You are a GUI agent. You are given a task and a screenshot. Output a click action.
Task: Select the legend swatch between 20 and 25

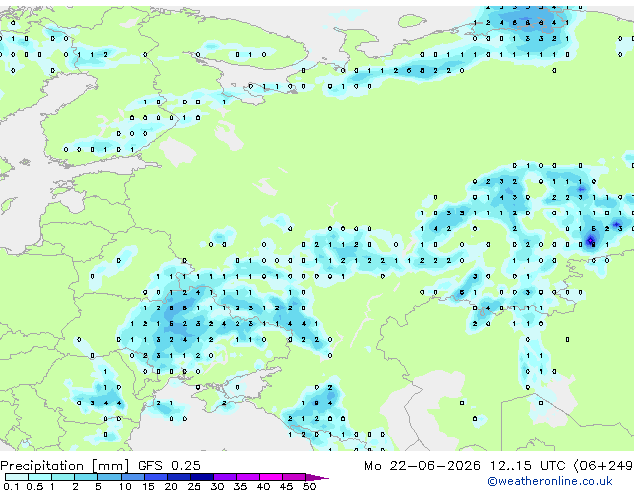(x=179, y=477)
